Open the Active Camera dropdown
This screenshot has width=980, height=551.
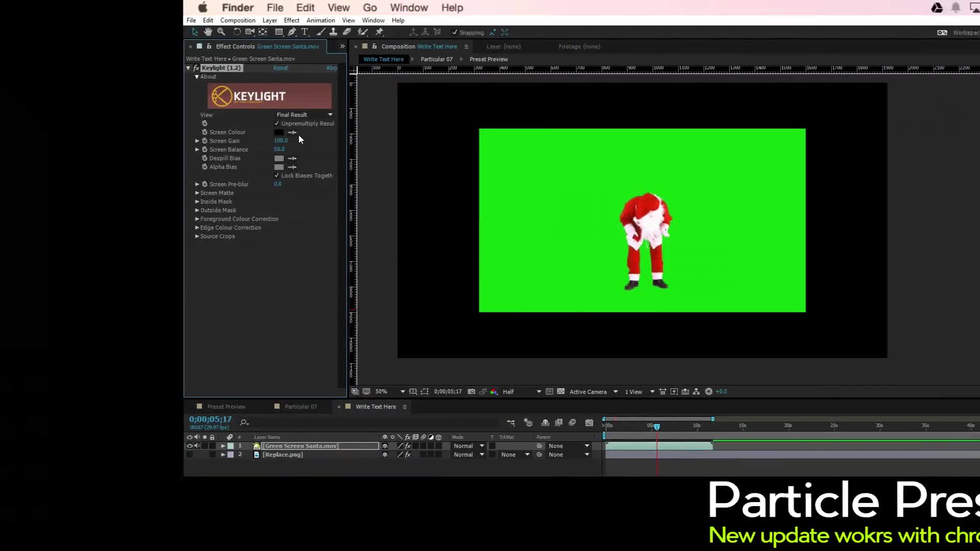pos(594,392)
